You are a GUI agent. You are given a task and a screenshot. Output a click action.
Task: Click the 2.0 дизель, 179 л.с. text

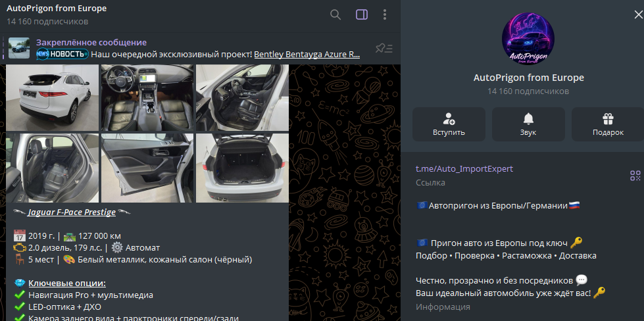coord(66,248)
